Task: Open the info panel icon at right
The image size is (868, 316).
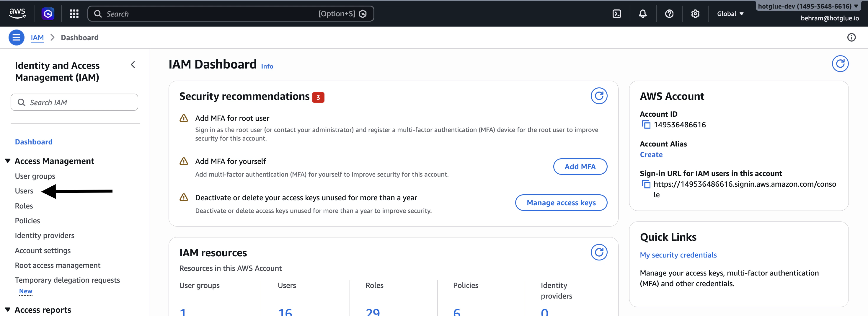Action: (851, 38)
